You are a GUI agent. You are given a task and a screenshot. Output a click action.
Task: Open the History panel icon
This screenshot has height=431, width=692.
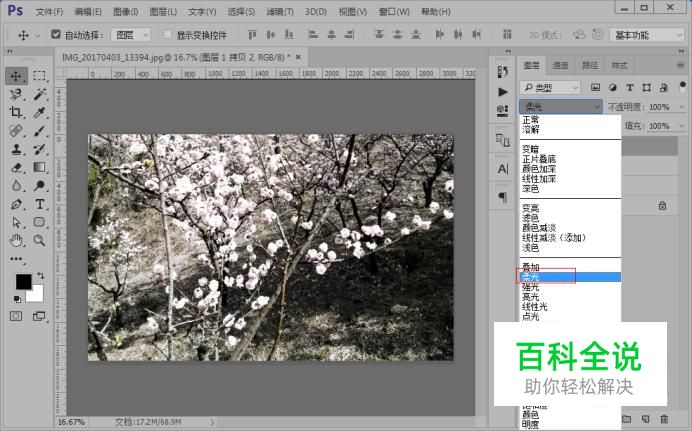coord(503,72)
